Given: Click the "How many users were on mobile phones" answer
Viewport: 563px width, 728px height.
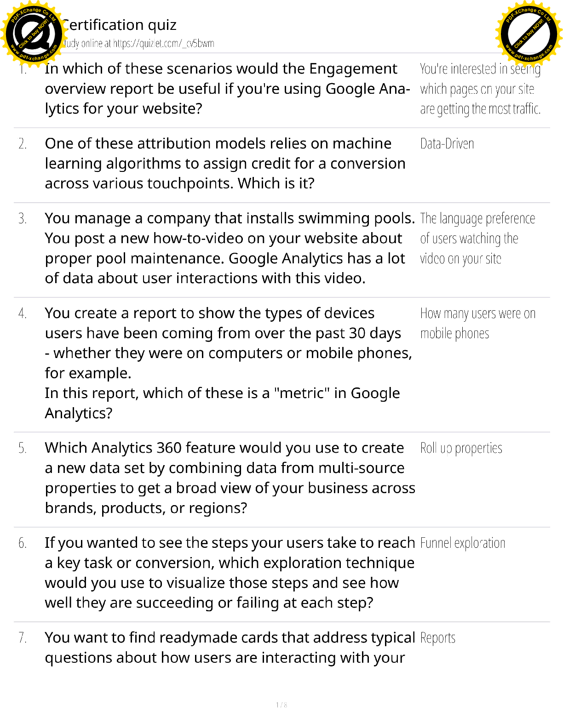Looking at the screenshot, I should 477,324.
